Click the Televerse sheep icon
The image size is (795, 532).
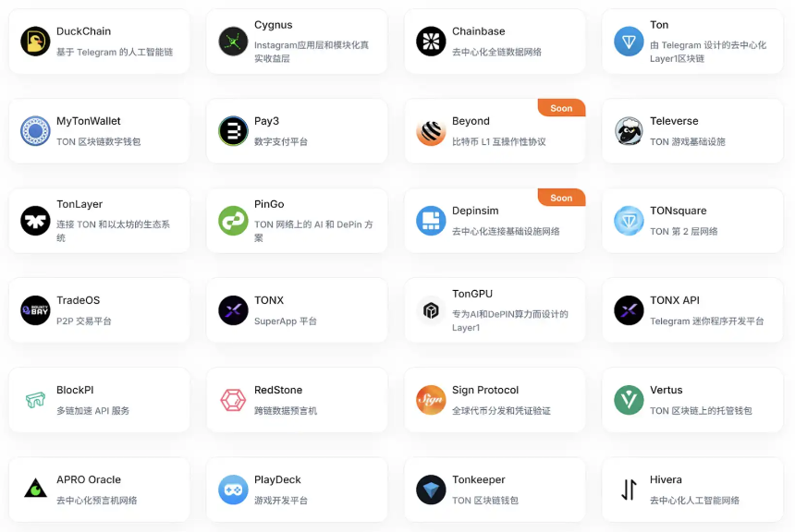pos(629,131)
